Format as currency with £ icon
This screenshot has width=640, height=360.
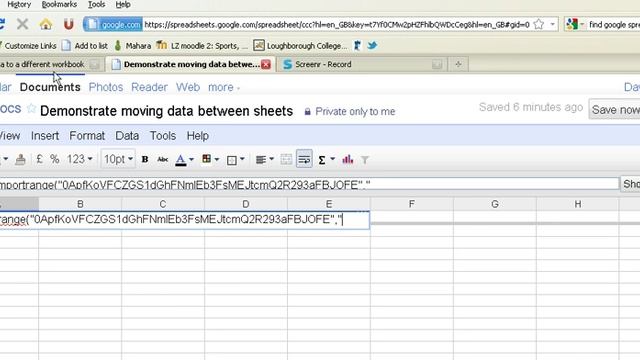39,159
